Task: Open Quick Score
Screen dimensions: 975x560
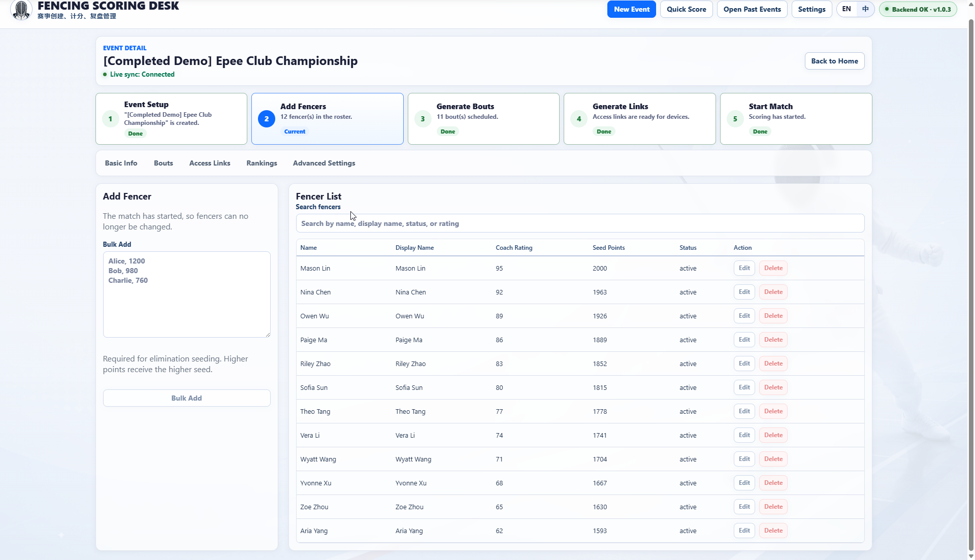Action: pyautogui.click(x=687, y=9)
